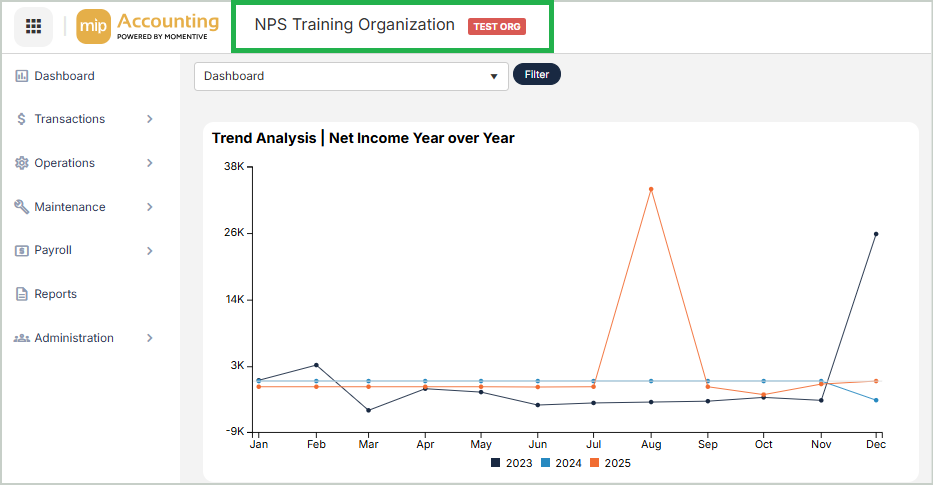Click the Dashboard chart icon in sidebar

(x=22, y=76)
